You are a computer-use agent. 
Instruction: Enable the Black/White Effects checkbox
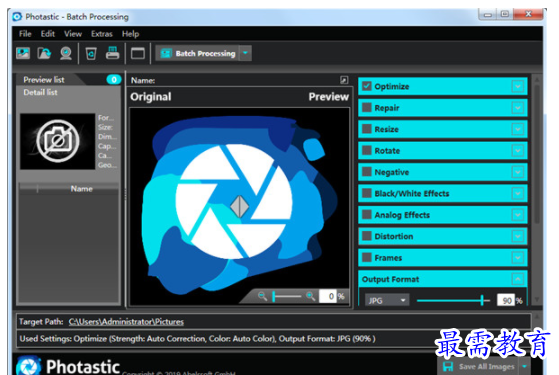click(366, 193)
